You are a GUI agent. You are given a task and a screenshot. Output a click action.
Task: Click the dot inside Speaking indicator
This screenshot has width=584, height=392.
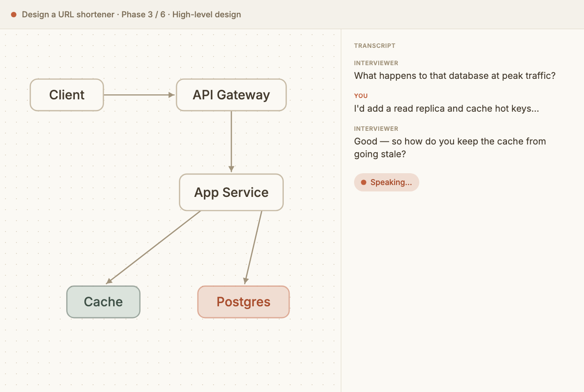pyautogui.click(x=364, y=182)
